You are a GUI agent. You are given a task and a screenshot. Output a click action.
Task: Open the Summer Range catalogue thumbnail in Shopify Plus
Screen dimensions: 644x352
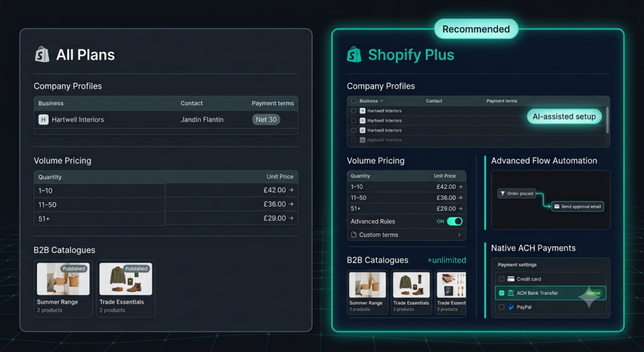click(x=367, y=285)
